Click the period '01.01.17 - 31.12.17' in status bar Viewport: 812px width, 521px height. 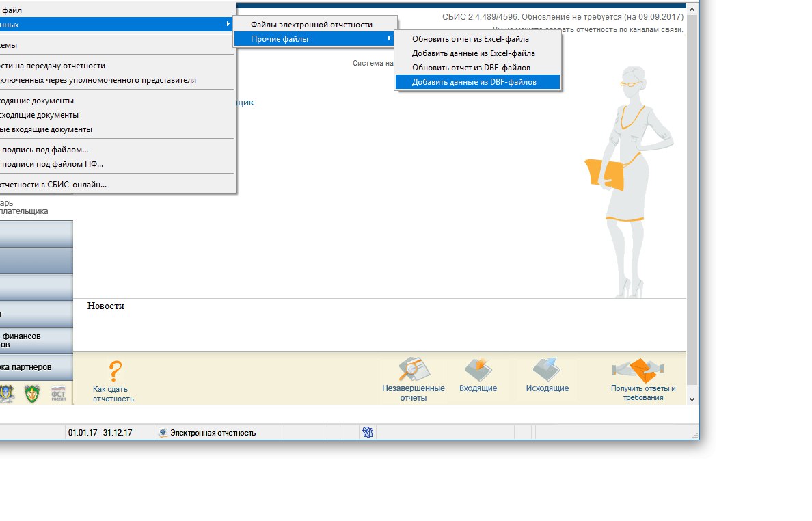coord(100,433)
